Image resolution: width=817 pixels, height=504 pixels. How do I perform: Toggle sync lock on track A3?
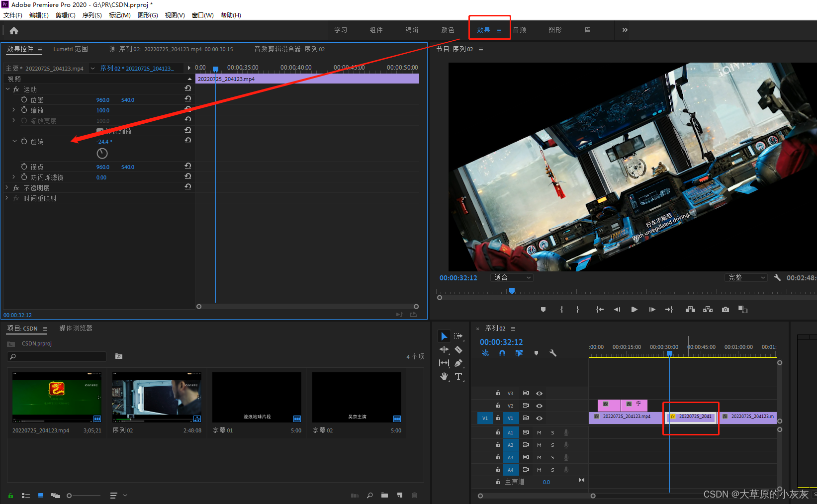[x=526, y=457]
